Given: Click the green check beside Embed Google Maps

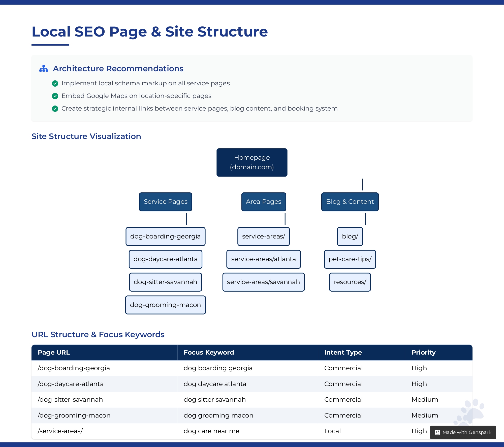Looking at the screenshot, I should [55, 96].
